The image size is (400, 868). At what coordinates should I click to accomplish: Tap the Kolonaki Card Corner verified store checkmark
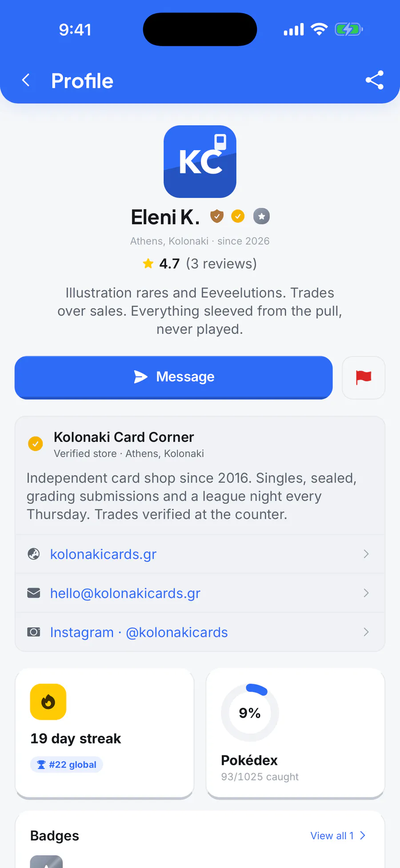coord(36,444)
